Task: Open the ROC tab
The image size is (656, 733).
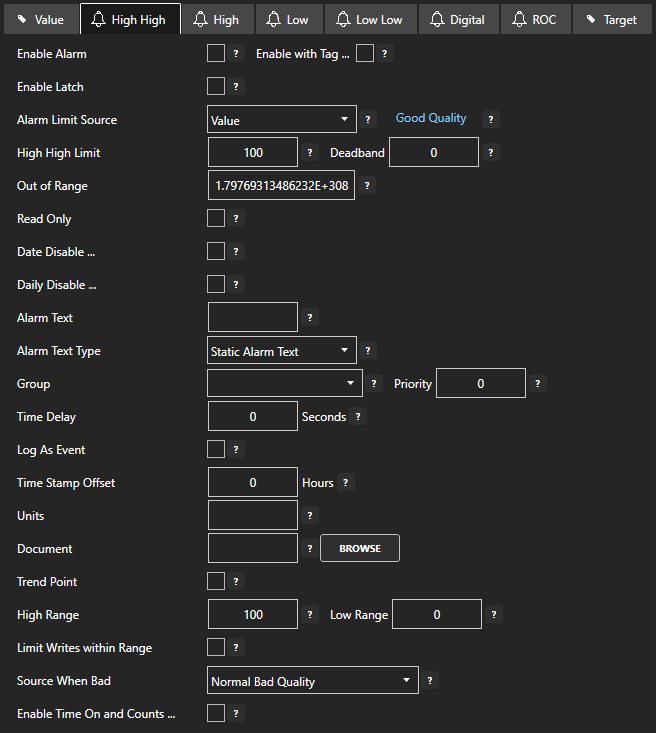Action: 533,19
